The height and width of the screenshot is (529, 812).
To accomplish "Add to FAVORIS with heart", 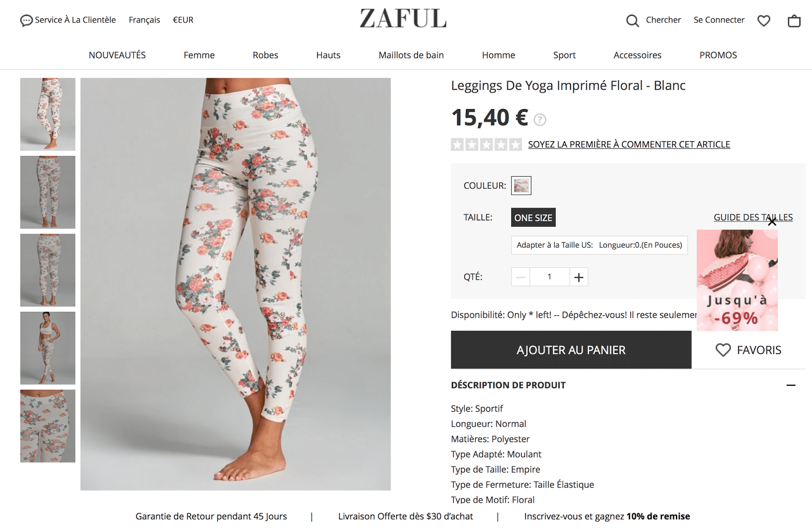I will point(749,350).
